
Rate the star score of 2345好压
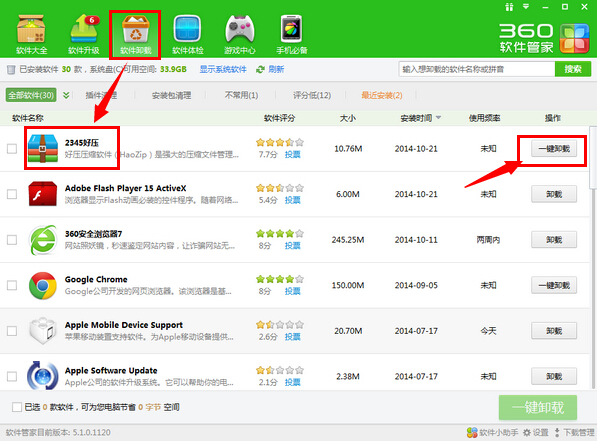[x=280, y=142]
